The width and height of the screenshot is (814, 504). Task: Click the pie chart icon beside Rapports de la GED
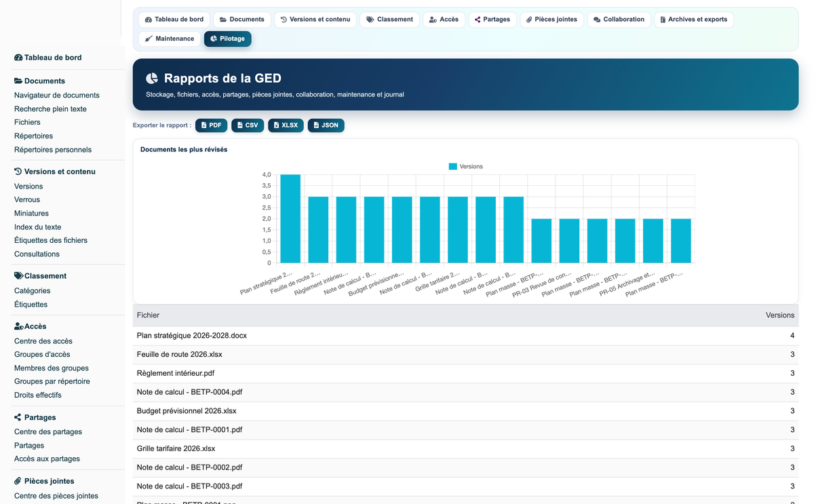(152, 79)
